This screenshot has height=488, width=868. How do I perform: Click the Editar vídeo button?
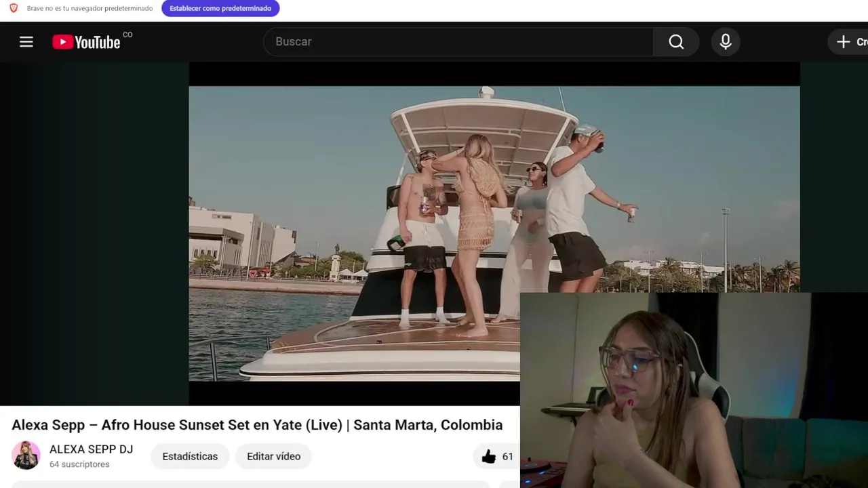coord(273,457)
